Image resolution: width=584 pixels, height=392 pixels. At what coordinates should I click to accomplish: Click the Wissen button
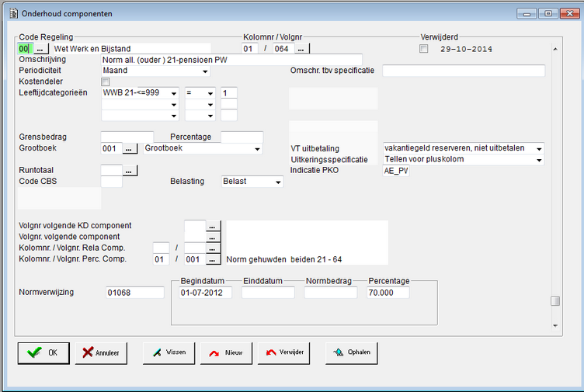pos(169,352)
